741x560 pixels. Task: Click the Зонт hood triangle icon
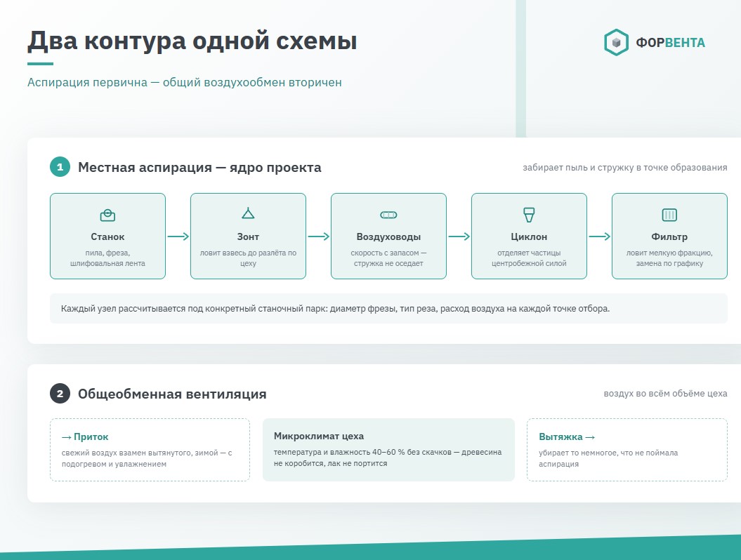click(x=248, y=213)
